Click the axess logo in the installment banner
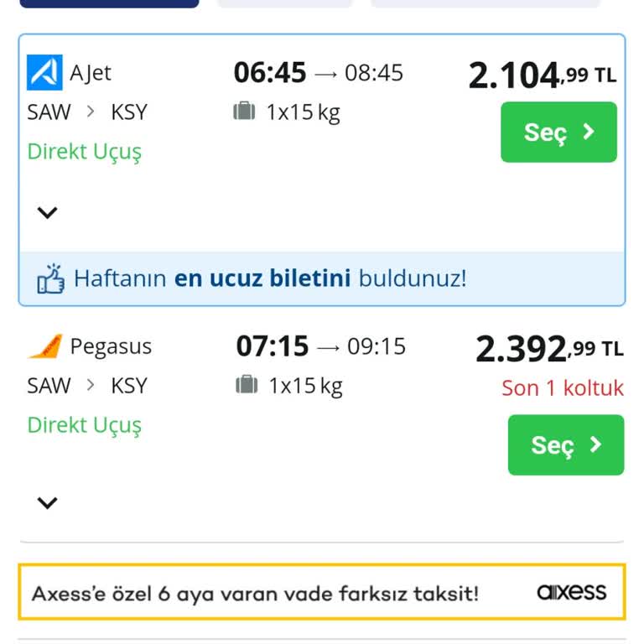644x644 pixels. tap(571, 593)
